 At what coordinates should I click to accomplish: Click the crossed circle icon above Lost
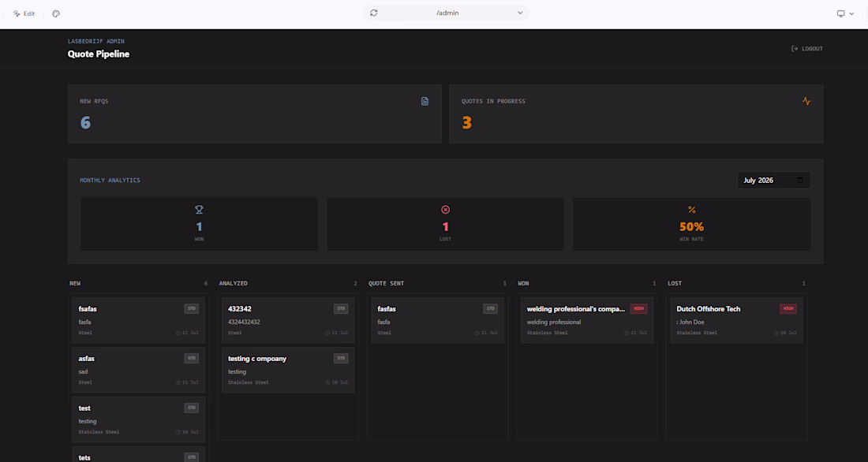click(x=445, y=210)
